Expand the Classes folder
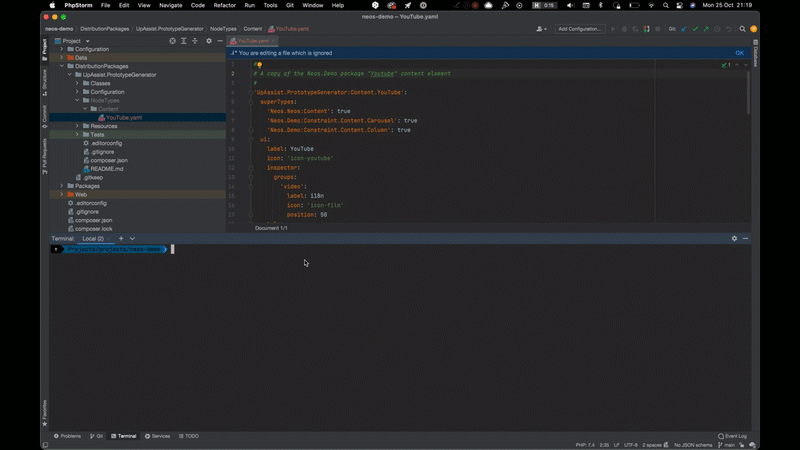 pos(77,83)
